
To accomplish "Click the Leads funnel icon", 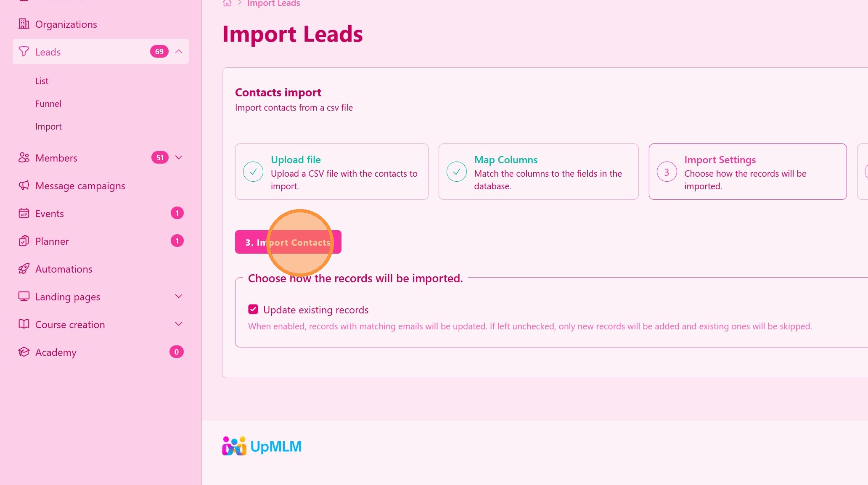I will click(24, 52).
